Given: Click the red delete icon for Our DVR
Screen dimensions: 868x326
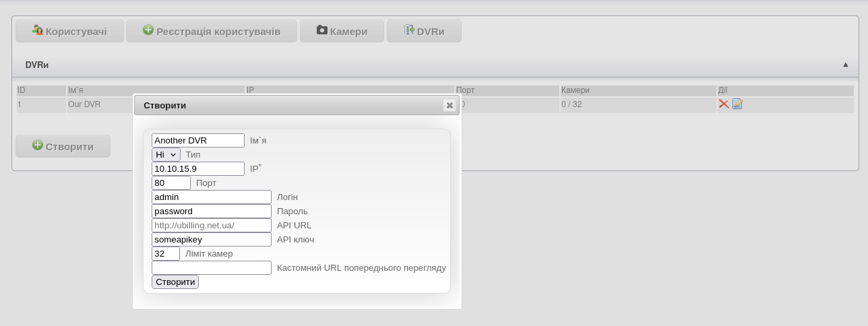Looking at the screenshot, I should (724, 104).
